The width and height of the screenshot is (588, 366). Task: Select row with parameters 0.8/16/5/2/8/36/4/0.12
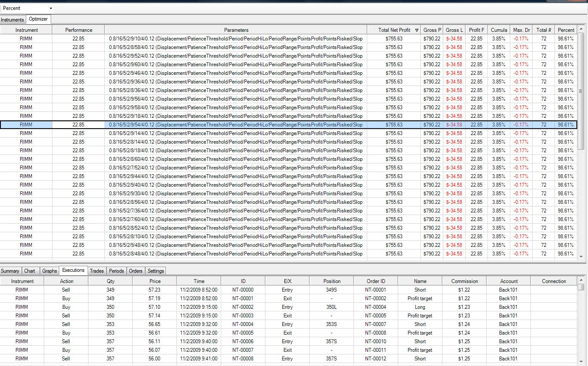(x=289, y=90)
